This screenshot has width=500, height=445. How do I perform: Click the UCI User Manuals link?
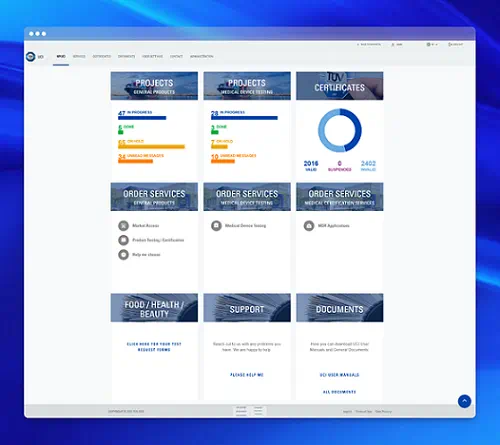340,375
